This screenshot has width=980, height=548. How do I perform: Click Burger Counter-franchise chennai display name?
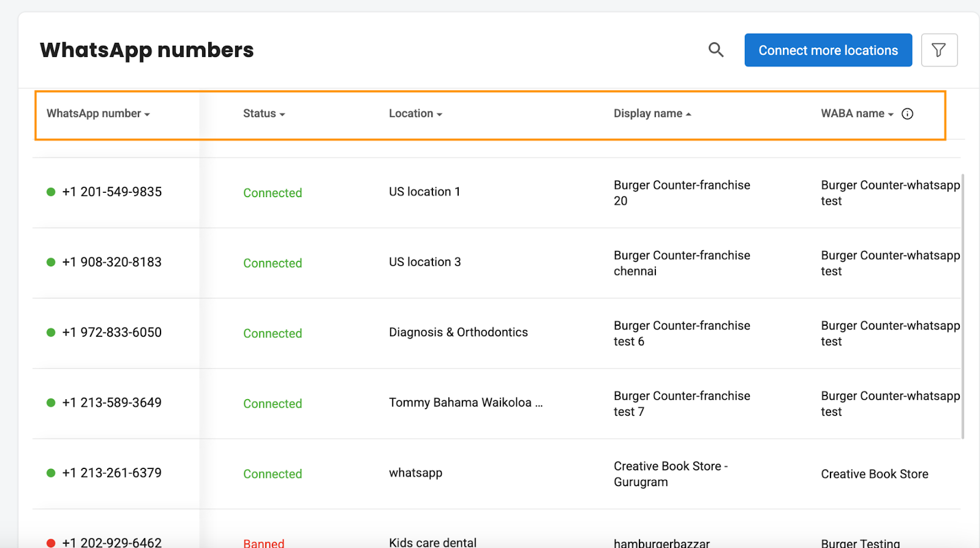(682, 263)
